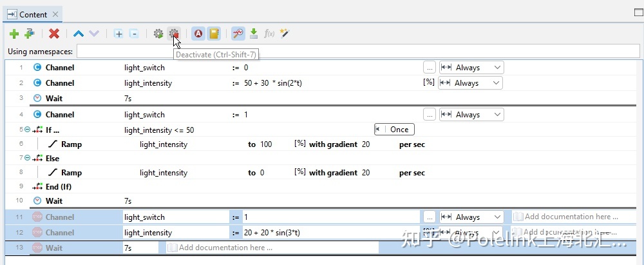The image size is (644, 265).
Task: Toggle the magnifier chart analysis button
Action: (x=238, y=34)
